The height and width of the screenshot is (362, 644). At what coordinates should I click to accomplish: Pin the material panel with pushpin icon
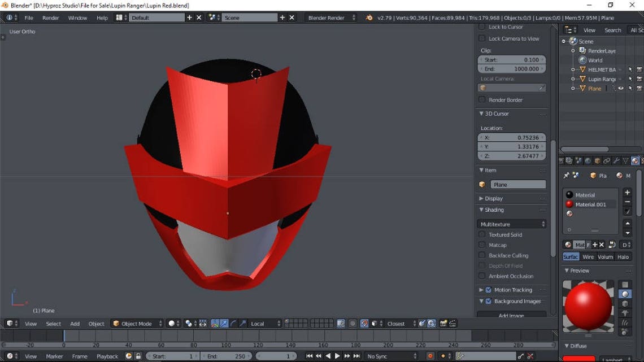(x=567, y=175)
